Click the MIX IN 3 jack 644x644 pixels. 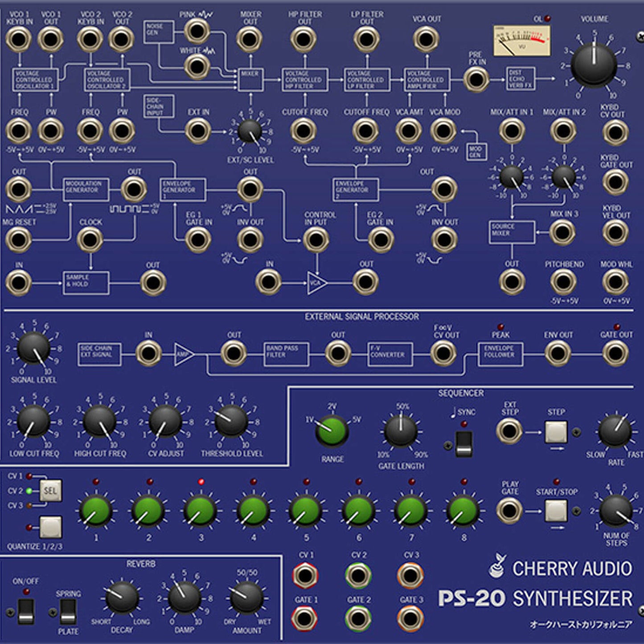coord(562,232)
